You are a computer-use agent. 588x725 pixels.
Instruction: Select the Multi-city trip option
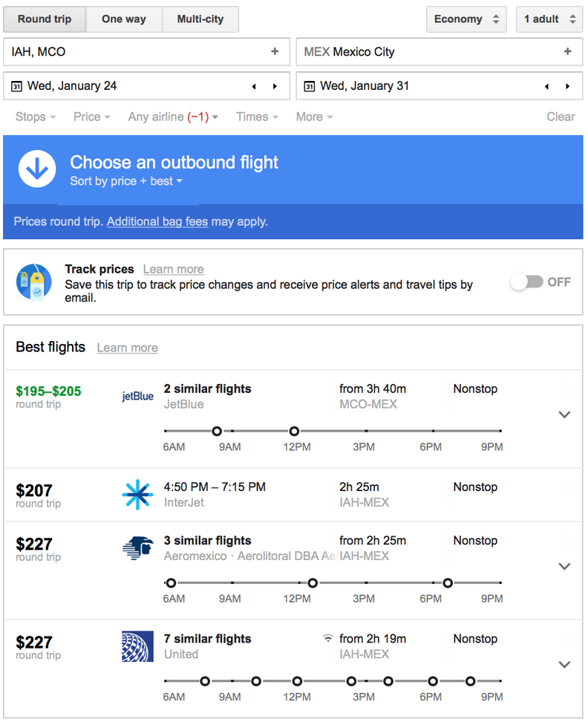200,19
